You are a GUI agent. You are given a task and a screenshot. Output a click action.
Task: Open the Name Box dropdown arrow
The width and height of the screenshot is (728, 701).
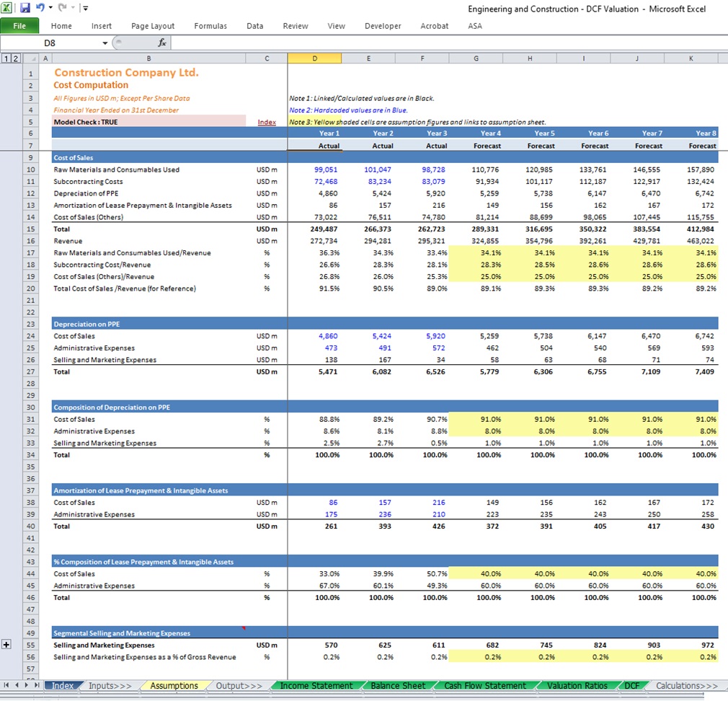tap(105, 43)
